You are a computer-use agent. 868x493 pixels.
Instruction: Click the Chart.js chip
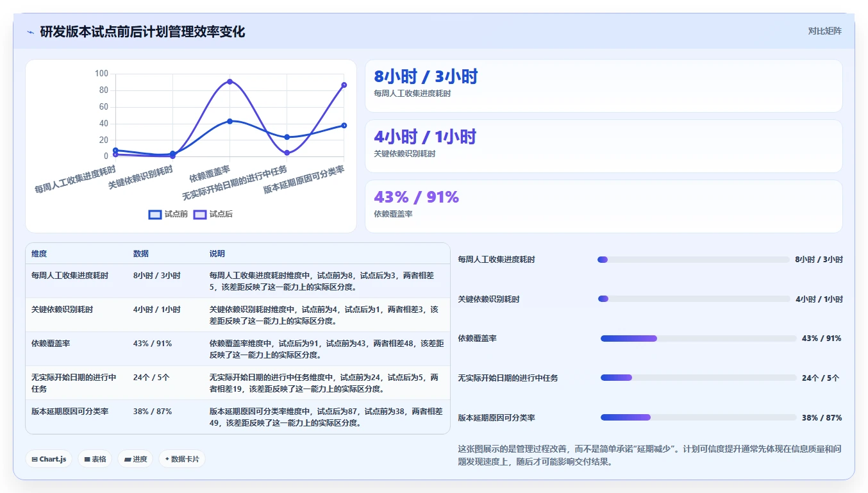coord(49,459)
